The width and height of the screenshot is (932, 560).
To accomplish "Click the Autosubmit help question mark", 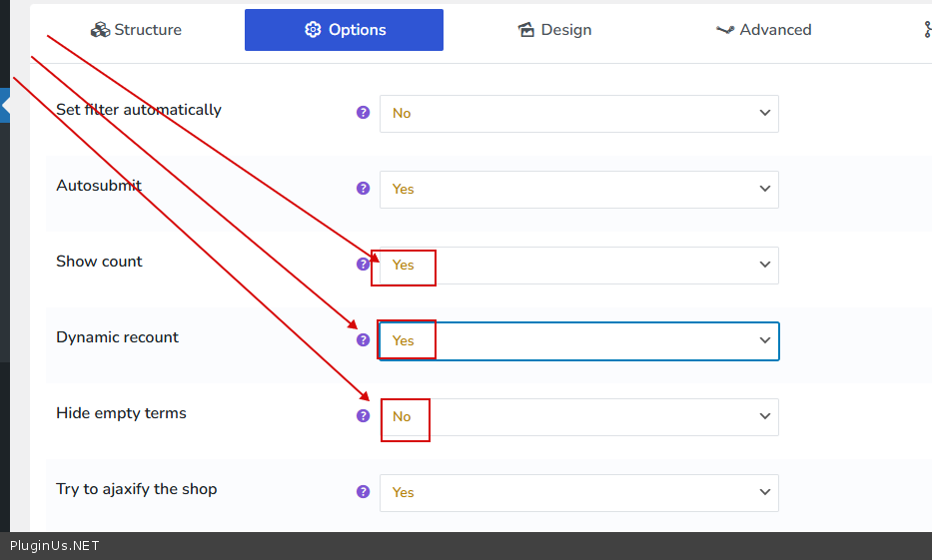I will (364, 189).
